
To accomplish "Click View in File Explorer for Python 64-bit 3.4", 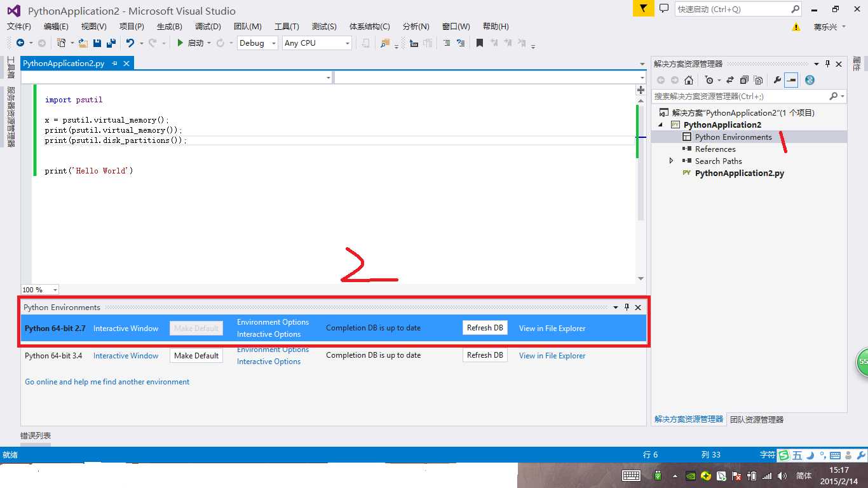I will click(x=552, y=356).
